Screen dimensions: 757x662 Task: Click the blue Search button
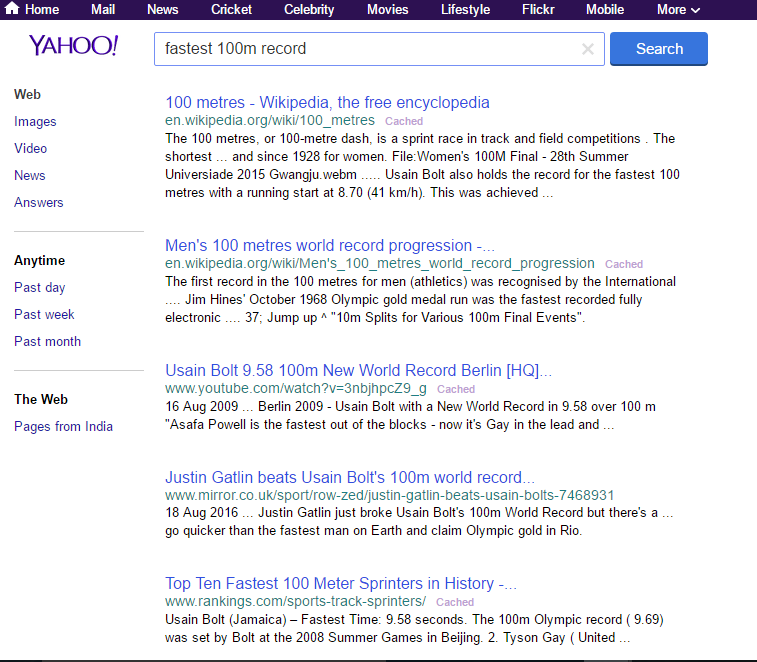(x=659, y=49)
